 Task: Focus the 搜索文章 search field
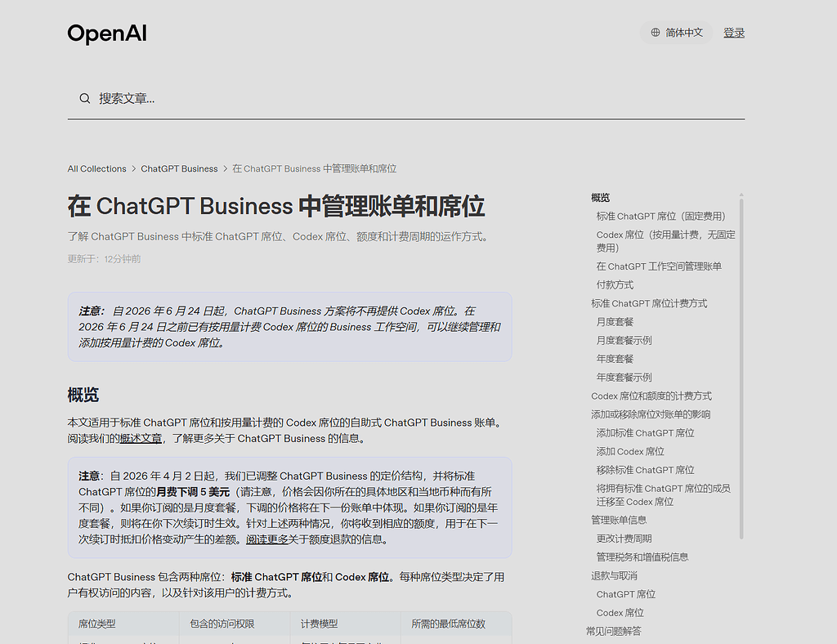(405, 99)
